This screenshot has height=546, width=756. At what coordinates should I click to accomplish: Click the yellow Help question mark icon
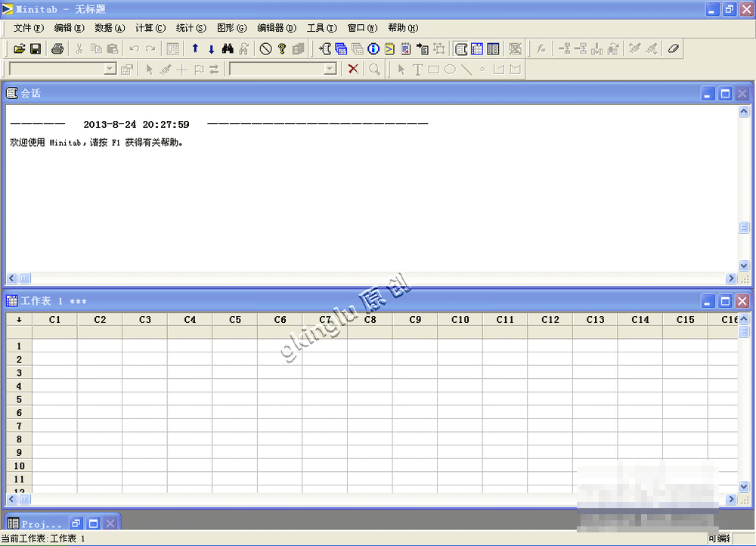pyautogui.click(x=282, y=48)
